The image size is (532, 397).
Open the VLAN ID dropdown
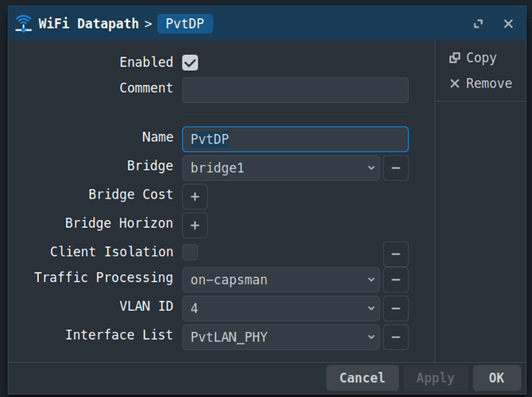tap(281, 308)
